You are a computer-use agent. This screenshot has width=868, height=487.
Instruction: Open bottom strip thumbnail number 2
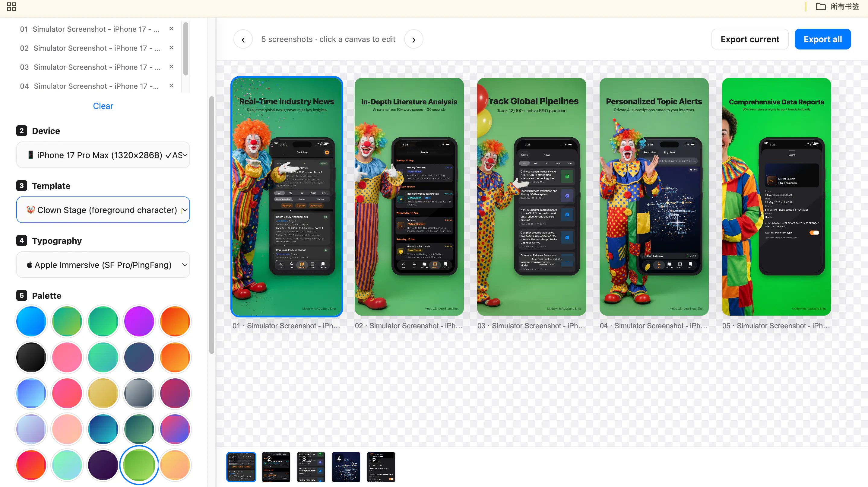point(276,467)
